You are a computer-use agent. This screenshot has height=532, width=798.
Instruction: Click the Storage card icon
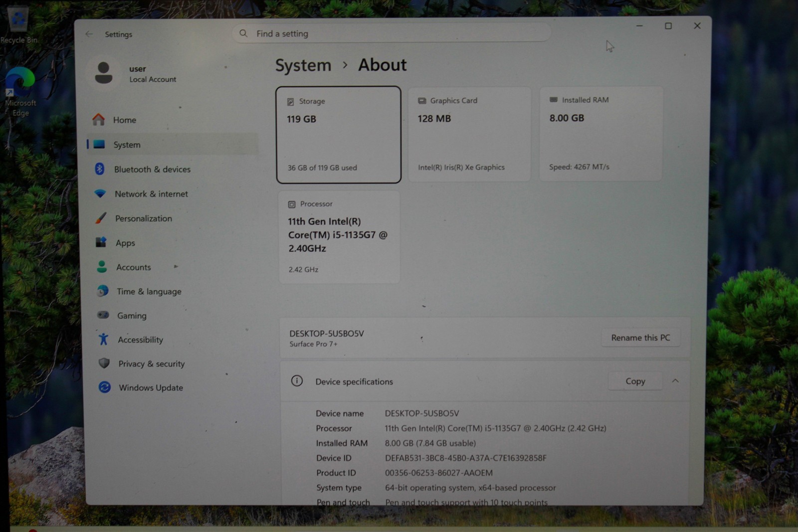click(x=291, y=102)
